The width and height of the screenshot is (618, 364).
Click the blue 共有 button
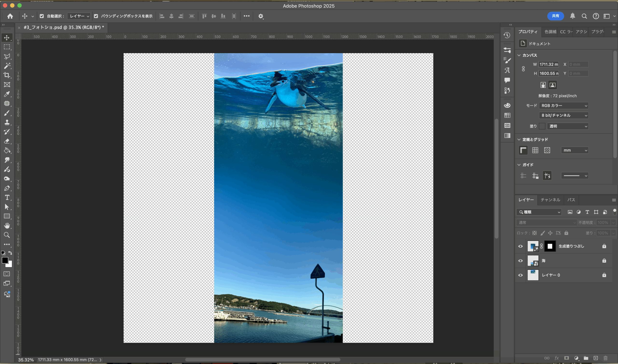pos(555,16)
